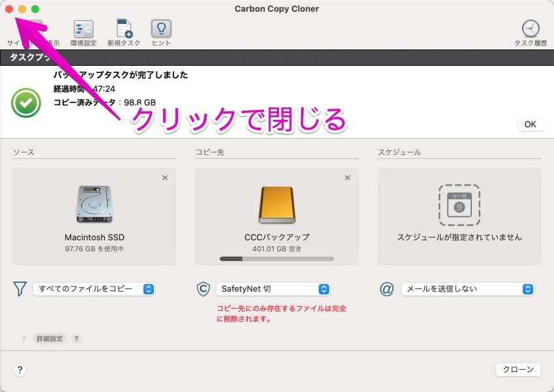Close the window with the red button

pos(9,9)
